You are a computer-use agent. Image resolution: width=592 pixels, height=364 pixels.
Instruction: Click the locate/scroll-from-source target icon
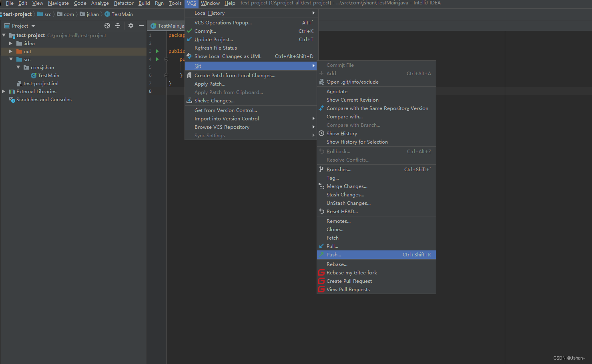pyautogui.click(x=107, y=26)
